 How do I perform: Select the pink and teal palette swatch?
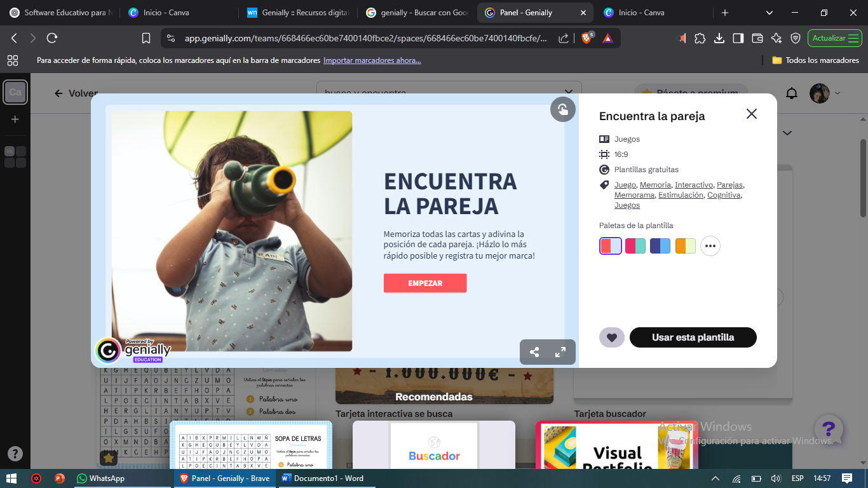tap(635, 245)
